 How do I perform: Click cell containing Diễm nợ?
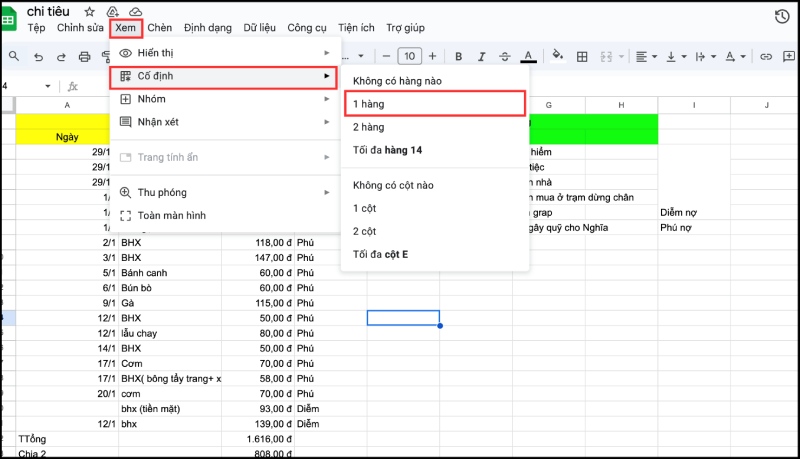(x=694, y=213)
